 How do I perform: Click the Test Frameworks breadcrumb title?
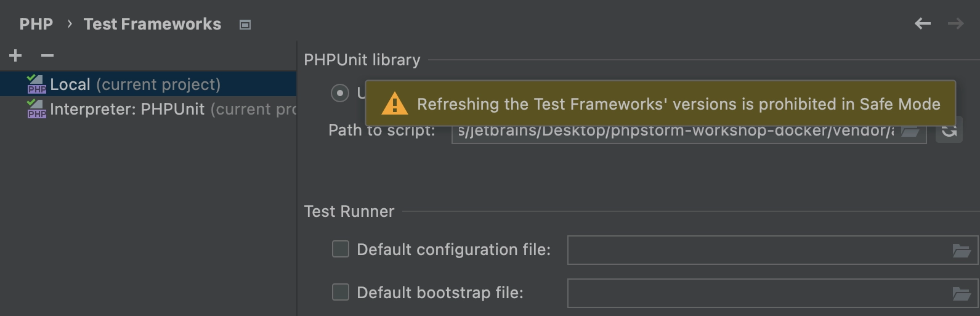152,24
